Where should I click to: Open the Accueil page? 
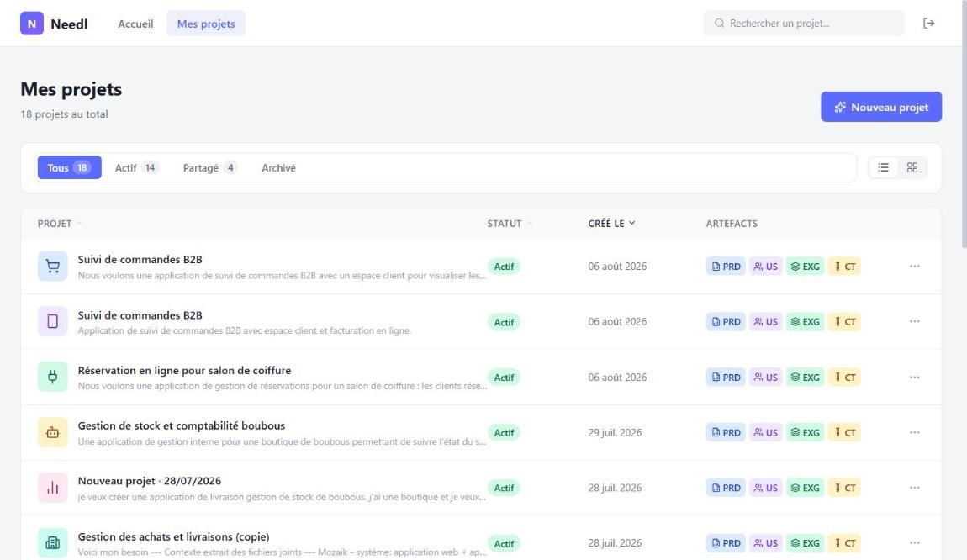(x=135, y=24)
